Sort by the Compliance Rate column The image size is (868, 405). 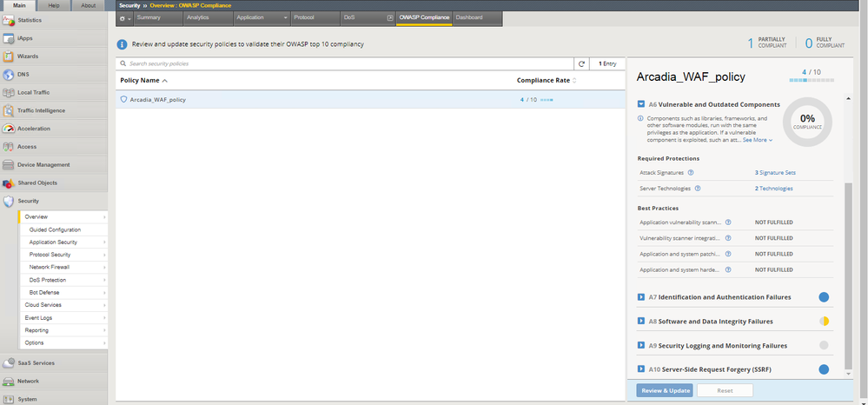[x=547, y=80]
